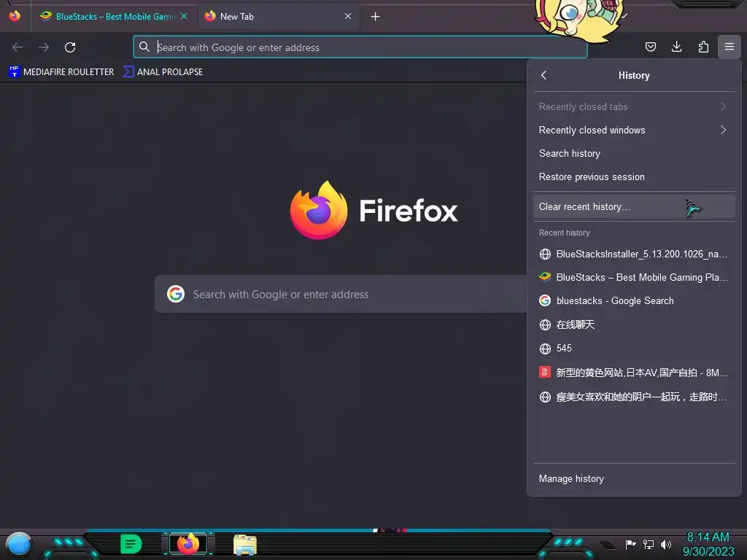Open Manage history

pyautogui.click(x=634, y=478)
